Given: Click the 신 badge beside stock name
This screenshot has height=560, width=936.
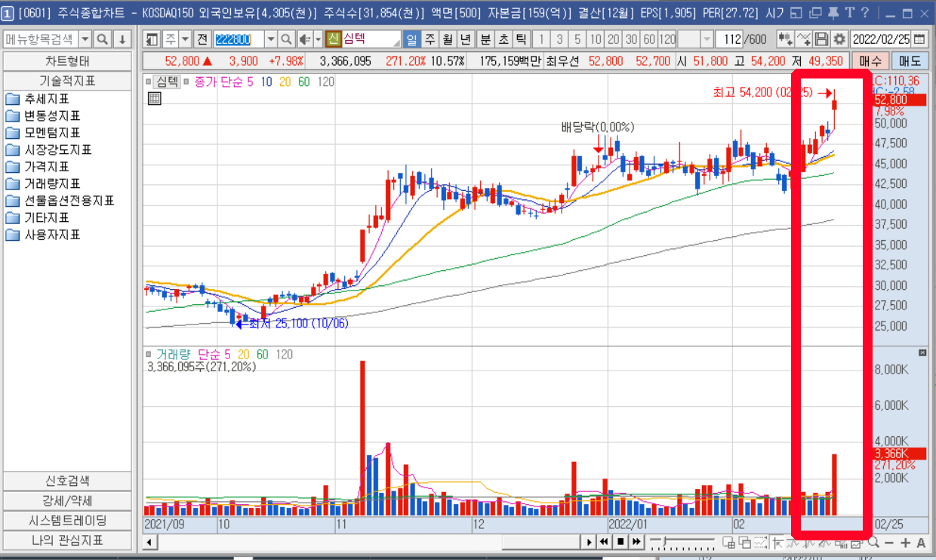Looking at the screenshot, I should pos(333,39).
